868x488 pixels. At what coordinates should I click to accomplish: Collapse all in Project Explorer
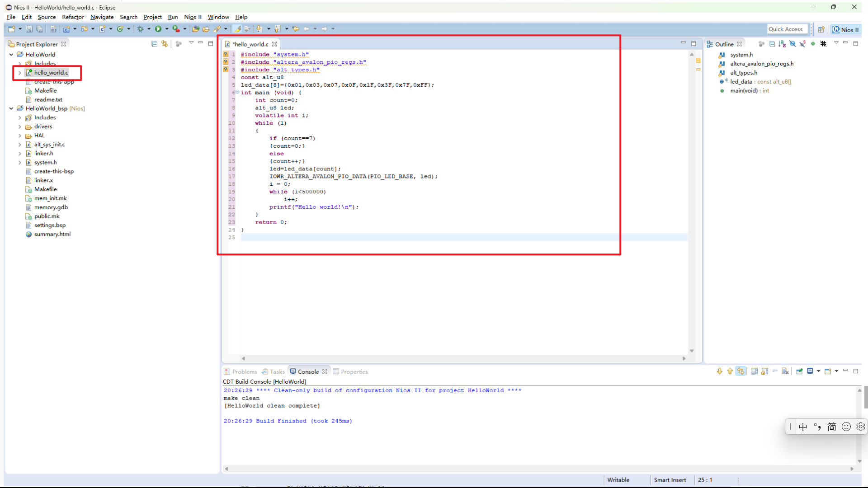155,44
